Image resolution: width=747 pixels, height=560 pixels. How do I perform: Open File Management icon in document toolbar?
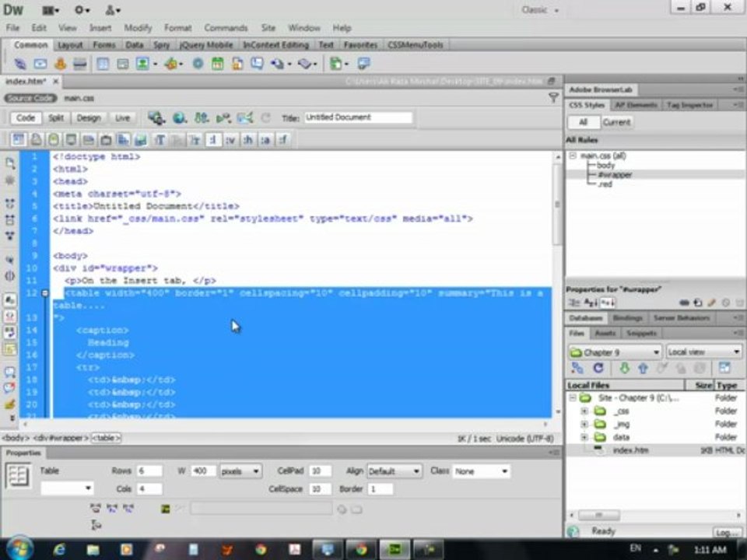[202, 117]
